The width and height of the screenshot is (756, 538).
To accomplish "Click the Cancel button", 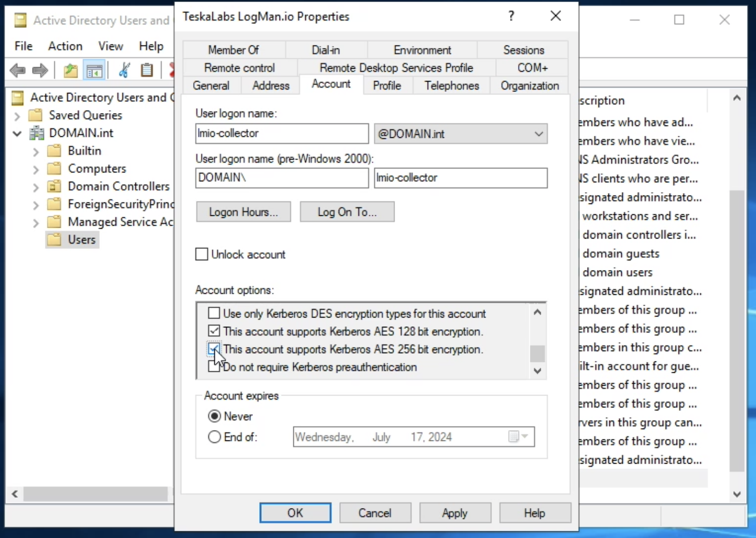I will pyautogui.click(x=375, y=513).
